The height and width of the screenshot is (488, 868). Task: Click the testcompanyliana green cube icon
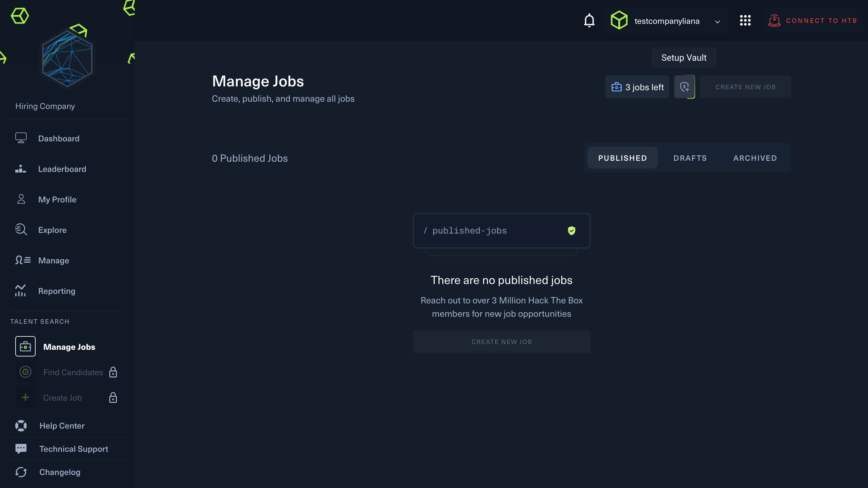[619, 20]
